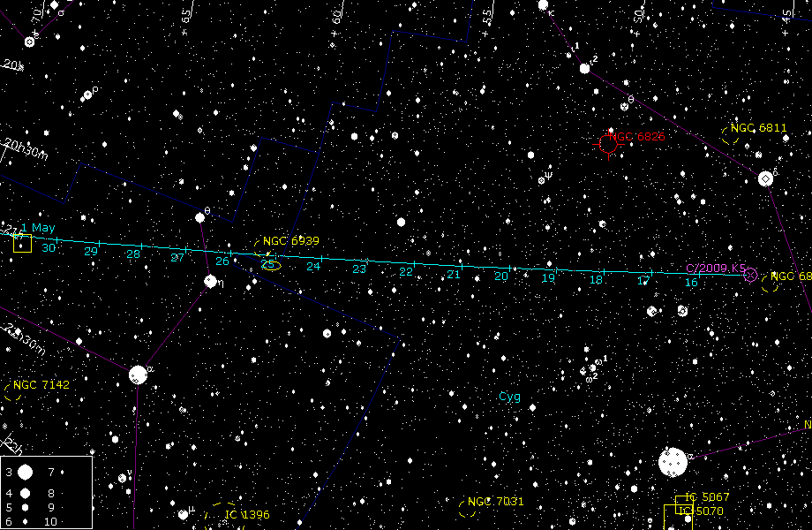The width and height of the screenshot is (812, 530).
Task: Select the NGC 6811 cluster circle
Action: [730, 135]
